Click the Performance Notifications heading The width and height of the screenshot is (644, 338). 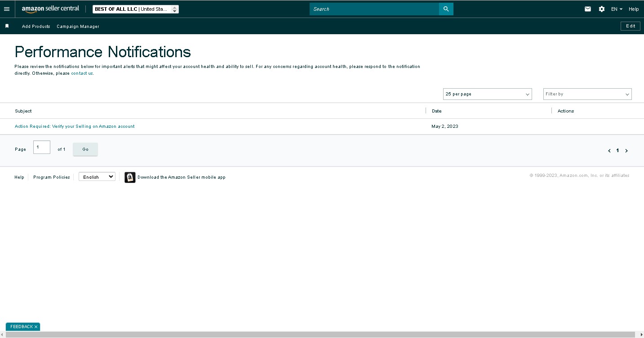103,52
